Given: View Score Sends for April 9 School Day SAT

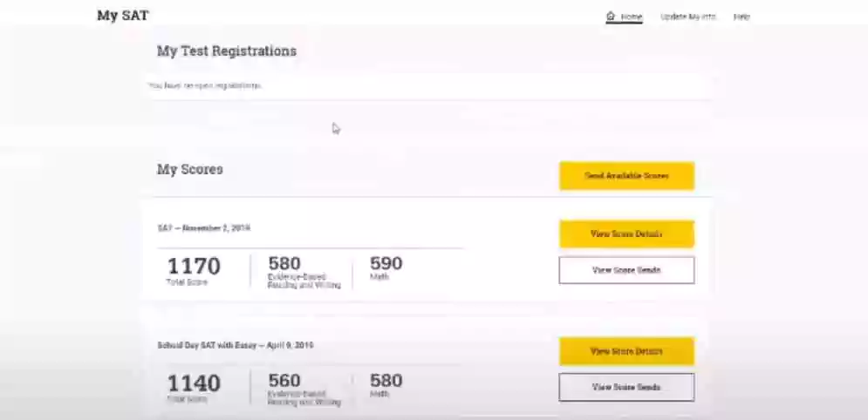Looking at the screenshot, I should click(626, 387).
